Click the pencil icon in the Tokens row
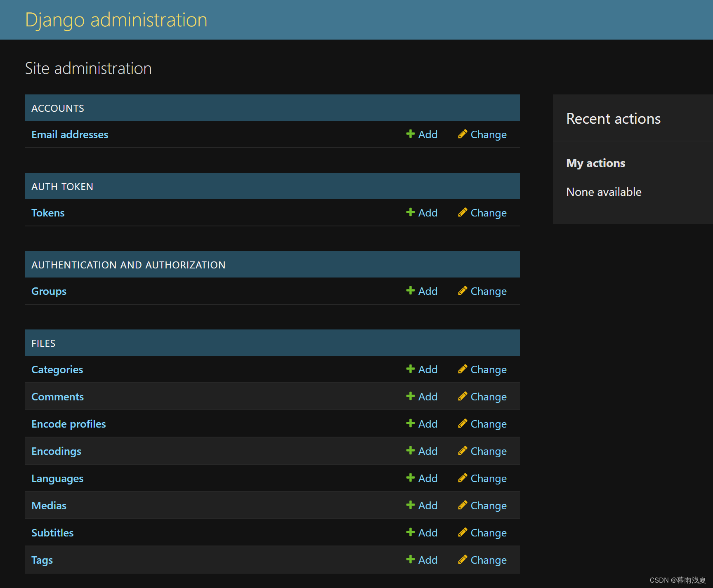 (x=463, y=212)
